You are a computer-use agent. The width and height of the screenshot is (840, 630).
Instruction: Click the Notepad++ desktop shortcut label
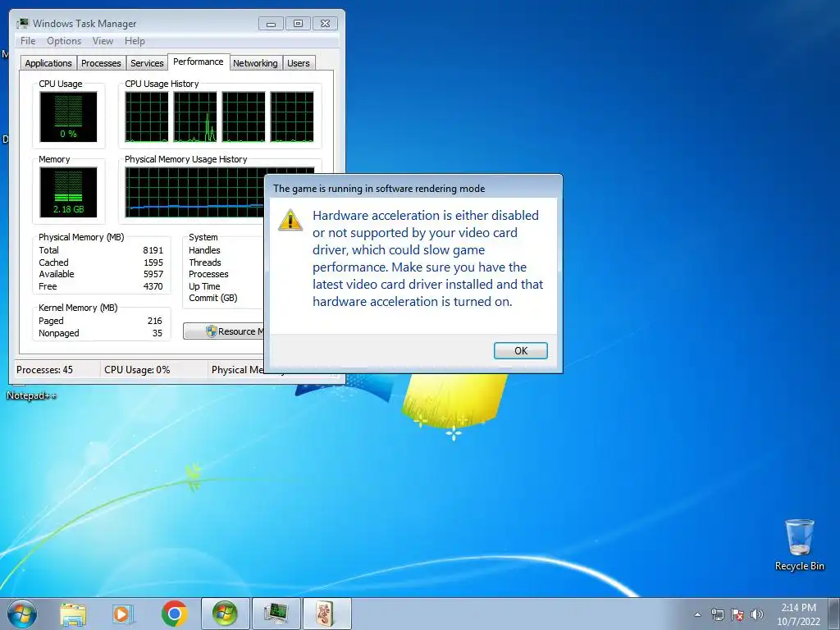tap(31, 396)
